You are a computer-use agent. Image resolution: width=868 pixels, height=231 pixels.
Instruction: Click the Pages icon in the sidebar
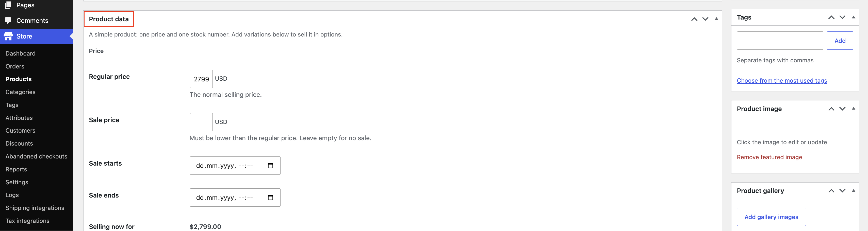[x=8, y=5]
